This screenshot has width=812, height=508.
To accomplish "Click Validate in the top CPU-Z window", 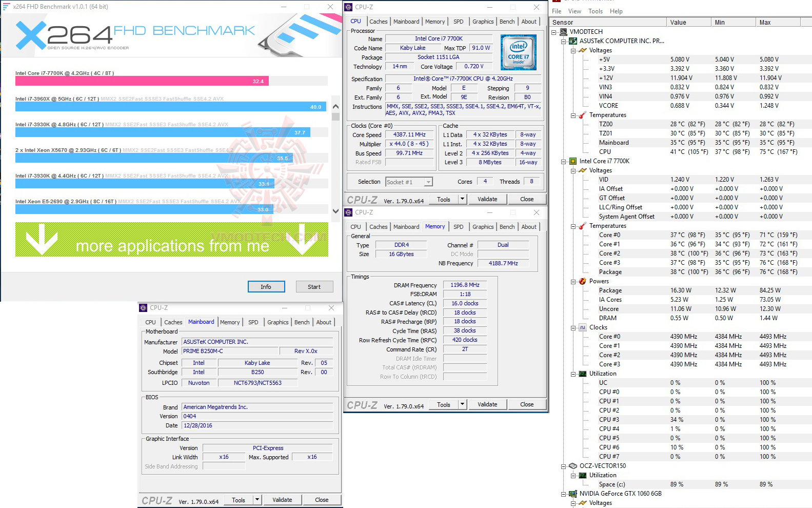I will [x=487, y=199].
